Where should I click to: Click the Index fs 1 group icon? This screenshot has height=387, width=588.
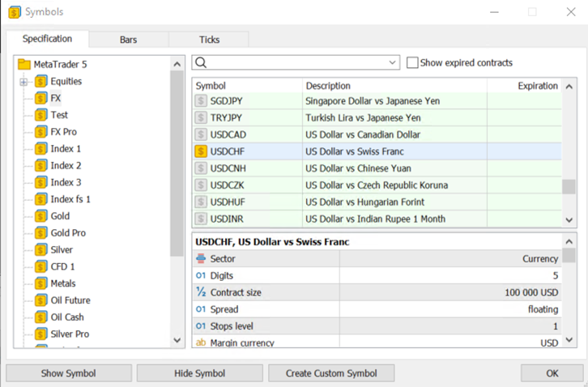[x=40, y=199]
